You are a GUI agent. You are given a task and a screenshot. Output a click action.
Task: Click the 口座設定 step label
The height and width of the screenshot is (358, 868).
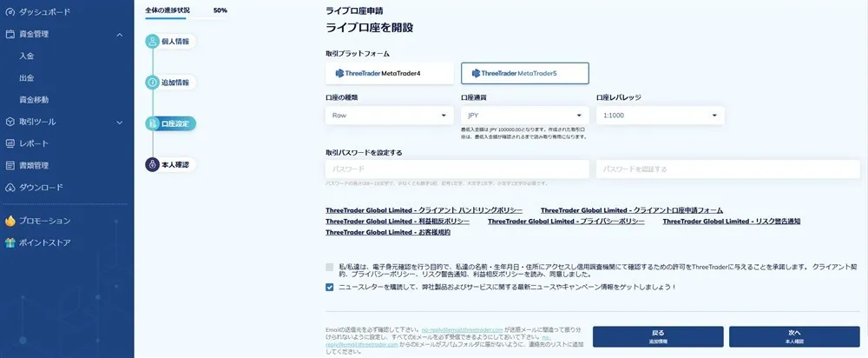tap(175, 123)
